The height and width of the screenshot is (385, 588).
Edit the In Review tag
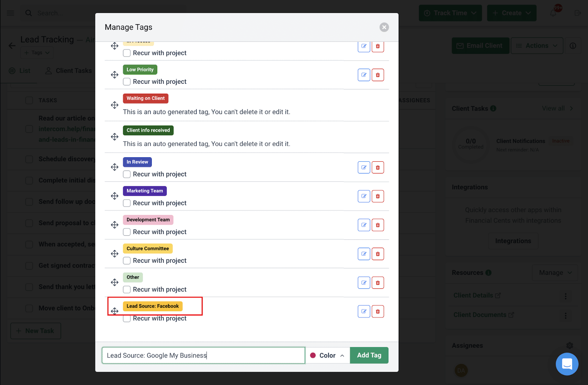coord(364,168)
